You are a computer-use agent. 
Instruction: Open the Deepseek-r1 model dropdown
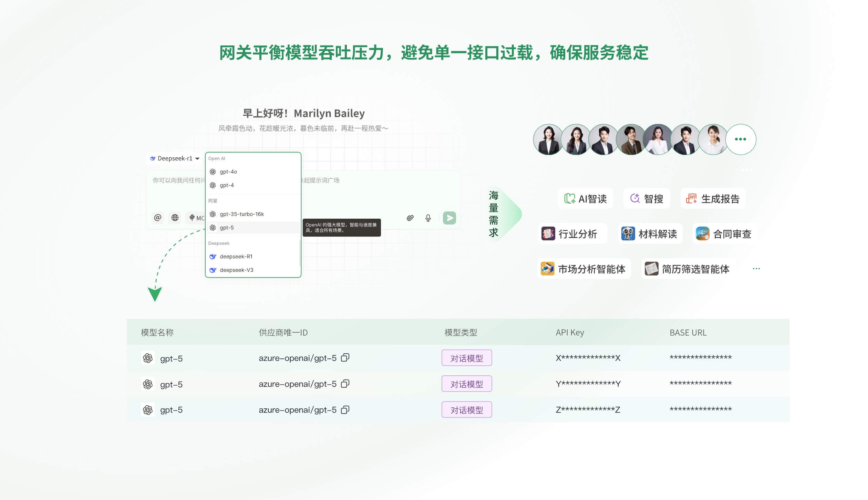[x=175, y=158]
